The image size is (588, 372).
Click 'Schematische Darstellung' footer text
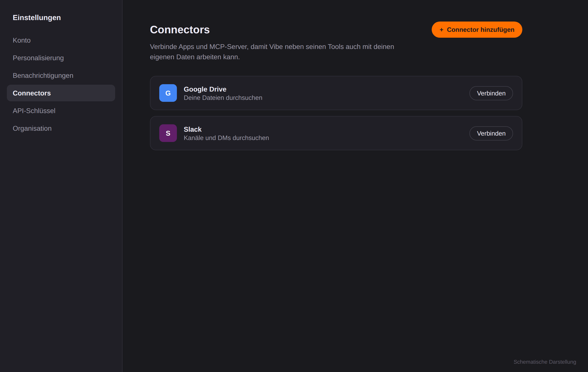545,362
